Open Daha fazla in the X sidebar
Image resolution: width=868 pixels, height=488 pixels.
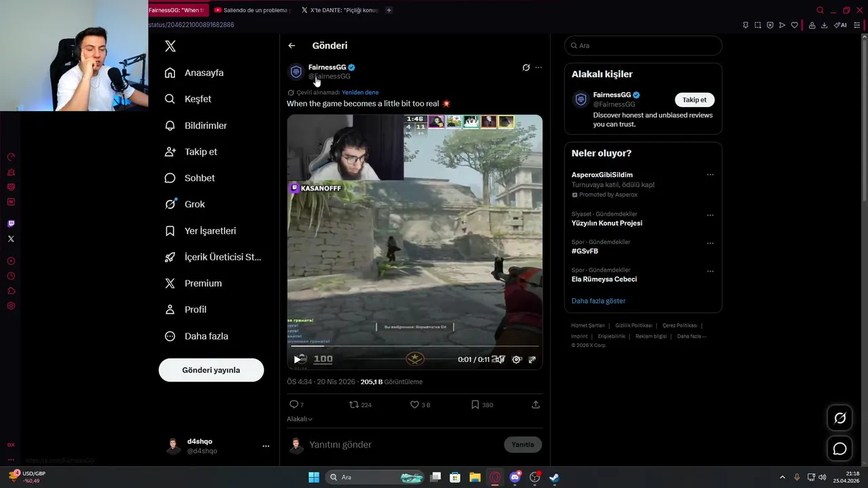coord(197,336)
